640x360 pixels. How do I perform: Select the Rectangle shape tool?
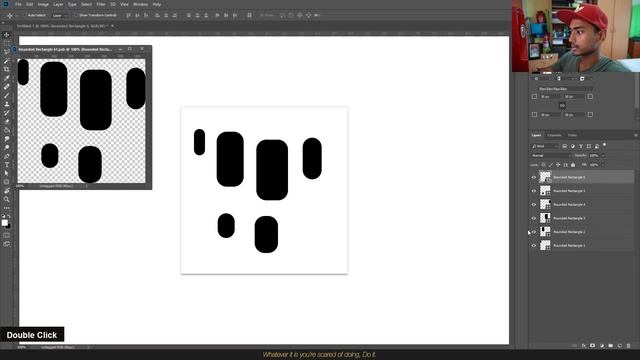(x=7, y=182)
